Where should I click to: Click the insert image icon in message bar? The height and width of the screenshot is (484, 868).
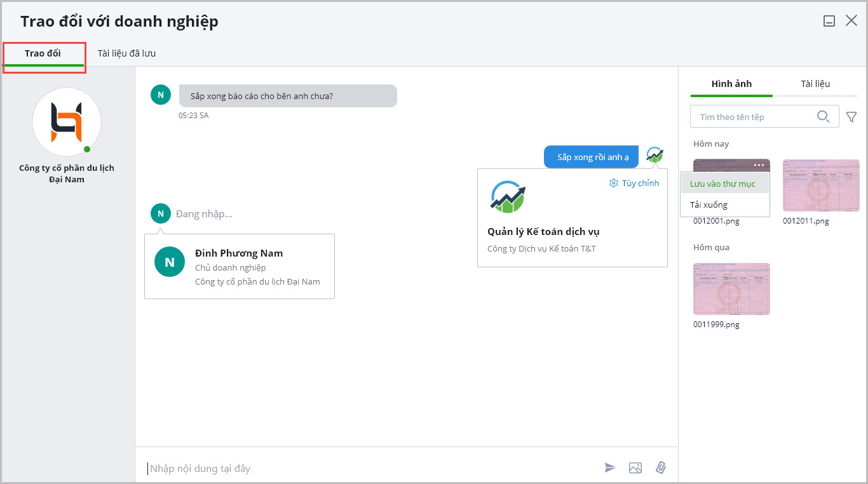click(635, 468)
